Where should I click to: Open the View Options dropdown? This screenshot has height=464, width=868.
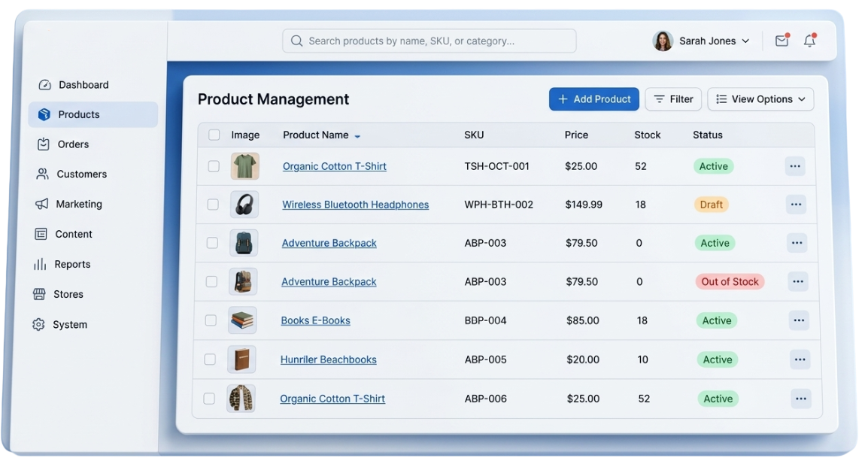pyautogui.click(x=760, y=99)
